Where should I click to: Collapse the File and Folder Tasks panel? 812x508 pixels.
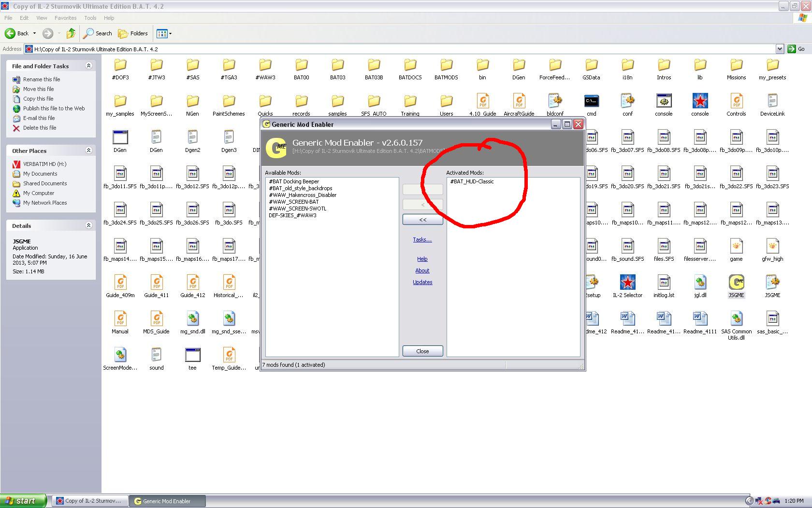88,66
